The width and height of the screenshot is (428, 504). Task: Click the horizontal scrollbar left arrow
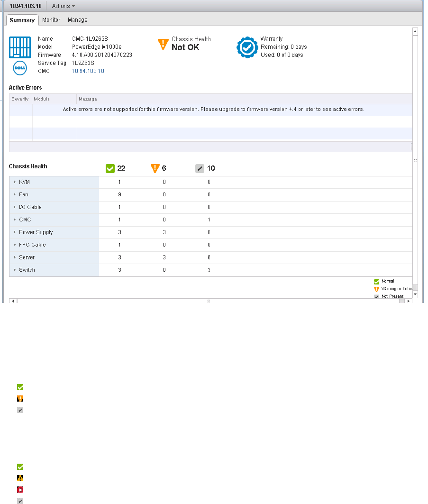[13, 301]
